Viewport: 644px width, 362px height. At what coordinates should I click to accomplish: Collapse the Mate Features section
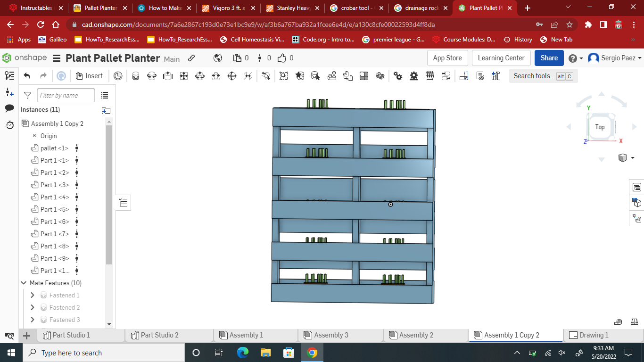point(24,283)
